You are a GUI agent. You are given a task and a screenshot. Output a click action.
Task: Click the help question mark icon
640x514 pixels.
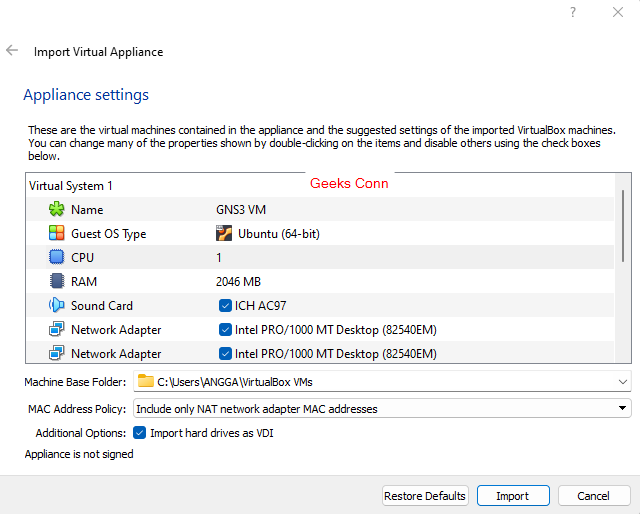click(573, 12)
